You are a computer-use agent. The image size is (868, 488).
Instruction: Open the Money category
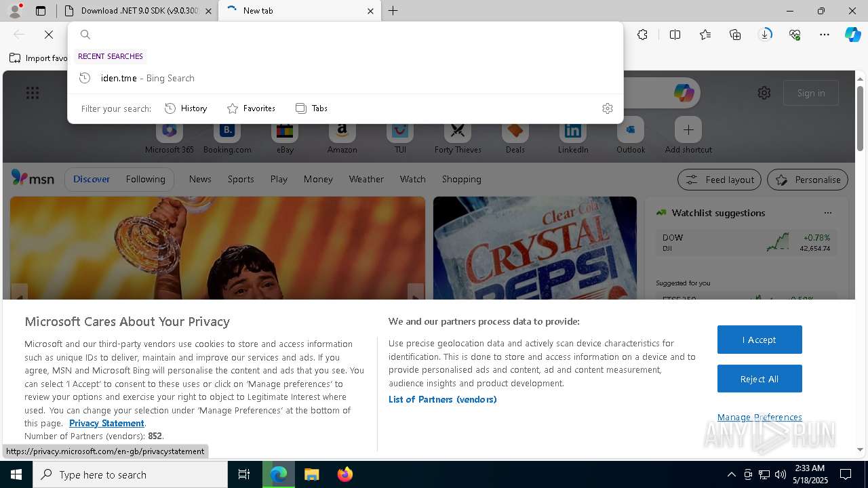(318, 179)
